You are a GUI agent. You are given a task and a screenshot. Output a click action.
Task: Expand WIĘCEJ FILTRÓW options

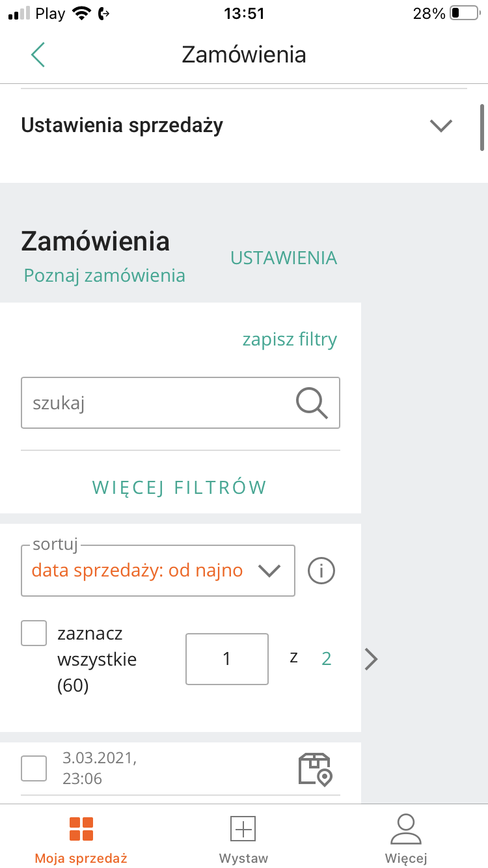pyautogui.click(x=180, y=487)
